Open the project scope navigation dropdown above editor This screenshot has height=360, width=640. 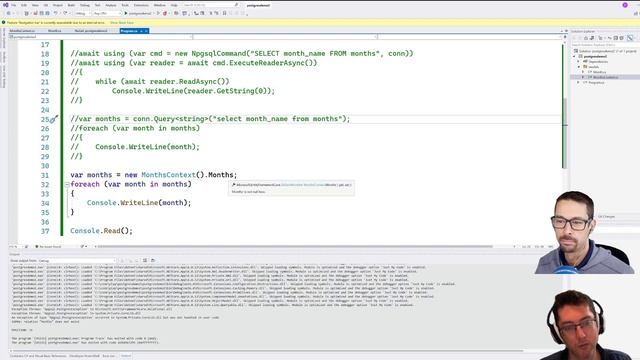pos(101,37)
